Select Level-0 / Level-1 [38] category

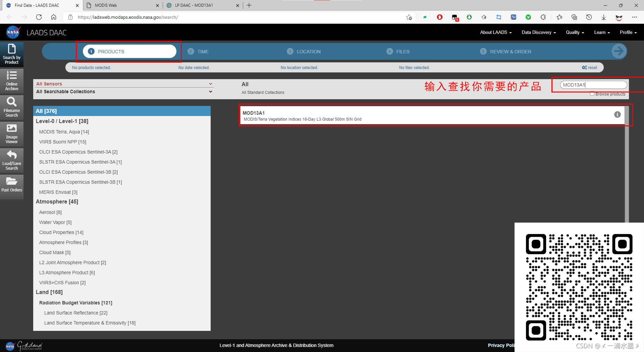pos(62,121)
